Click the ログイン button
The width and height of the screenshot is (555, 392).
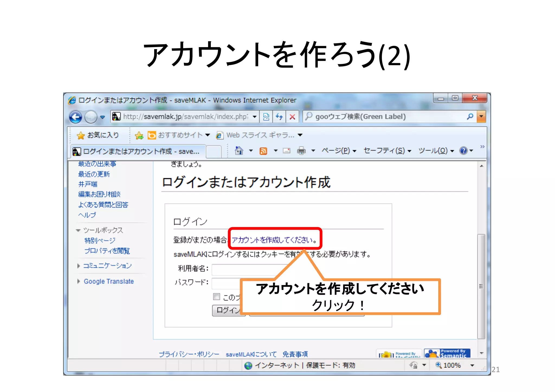click(227, 310)
